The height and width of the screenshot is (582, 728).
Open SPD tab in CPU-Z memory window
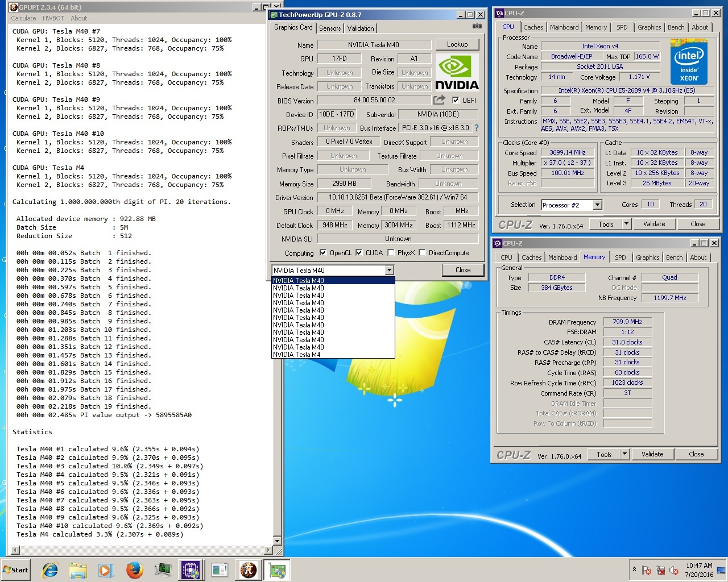pyautogui.click(x=621, y=257)
